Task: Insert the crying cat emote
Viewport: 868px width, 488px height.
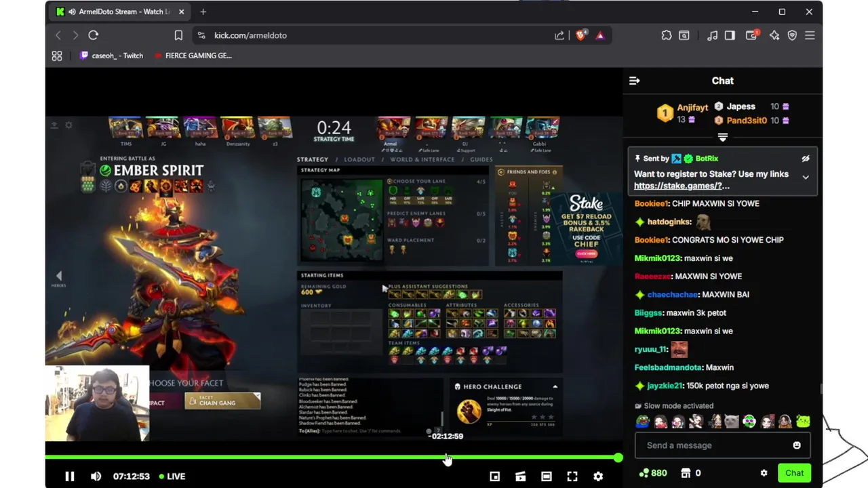Action: coord(732,422)
